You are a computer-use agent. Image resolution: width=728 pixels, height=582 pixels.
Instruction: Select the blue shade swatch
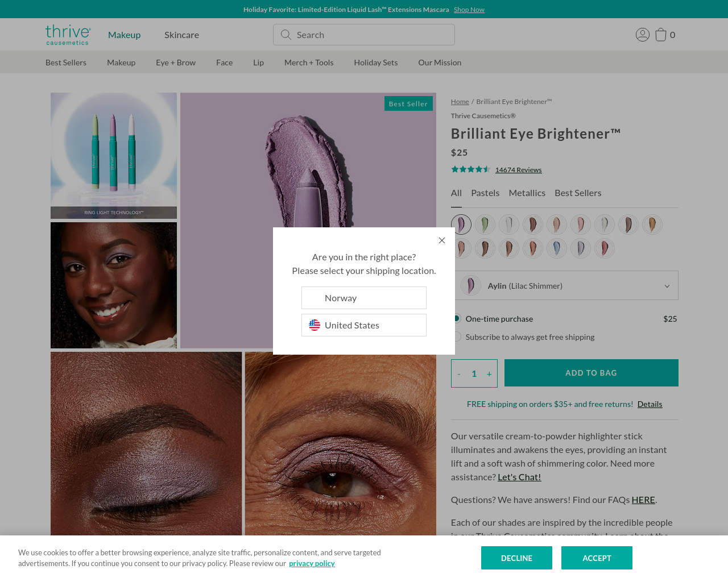(557, 248)
